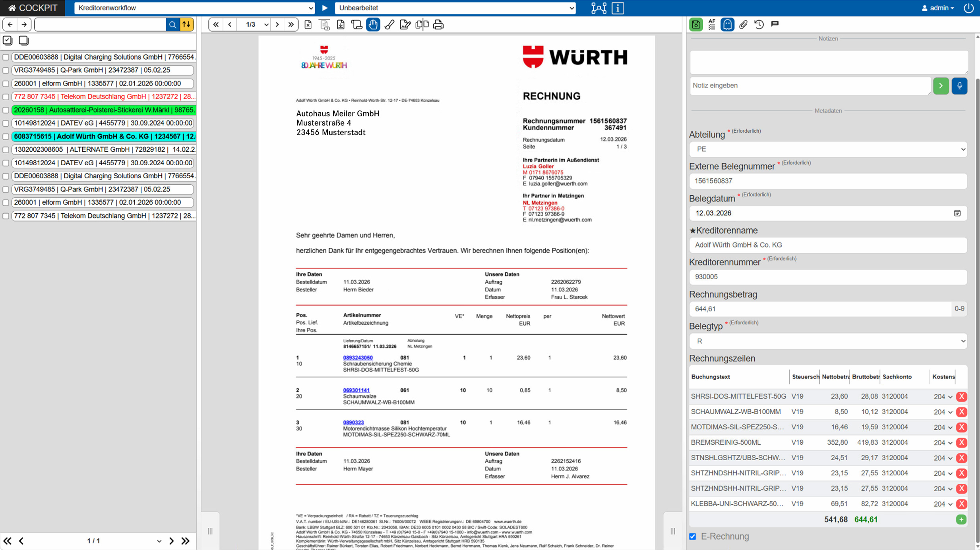Screen dimensions: 980x550
Task: Jump to last document page
Action: [291, 25]
